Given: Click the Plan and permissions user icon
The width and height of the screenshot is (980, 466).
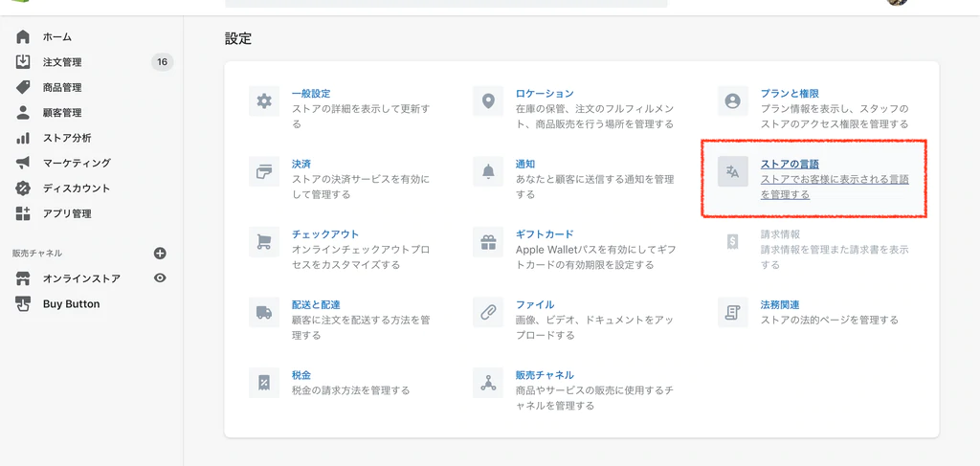Looking at the screenshot, I should tap(733, 101).
